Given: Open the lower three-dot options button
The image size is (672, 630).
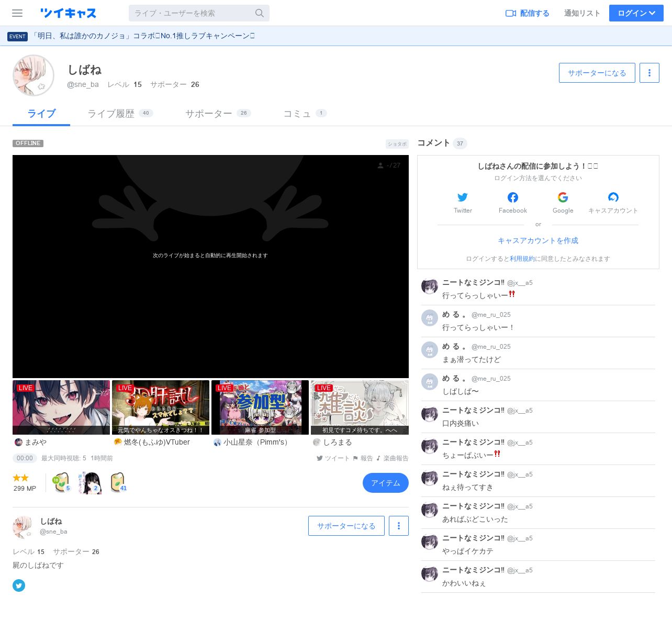Looking at the screenshot, I should 399,526.
